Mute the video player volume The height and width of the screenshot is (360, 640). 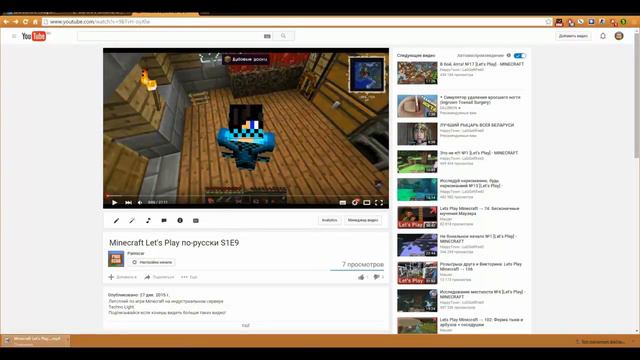(140, 202)
